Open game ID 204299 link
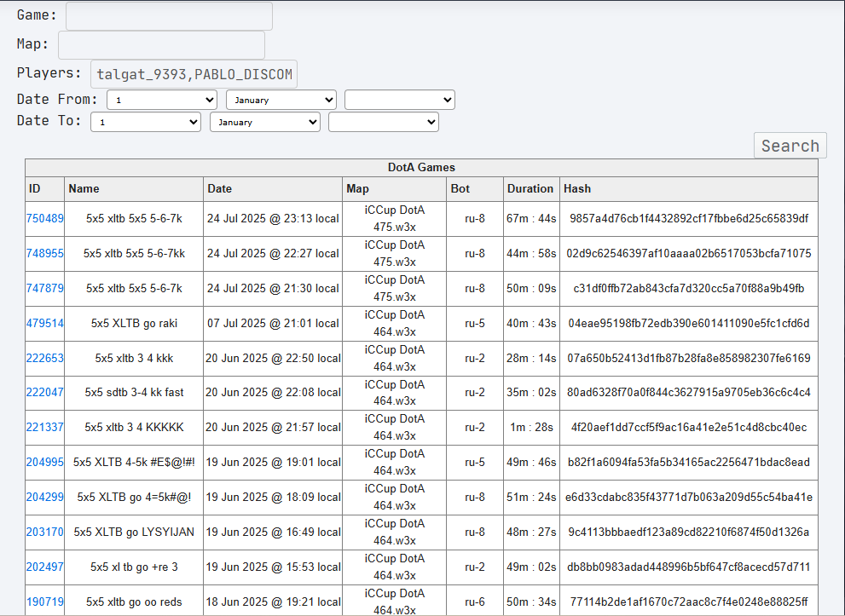This screenshot has height=616, width=845. click(x=44, y=498)
